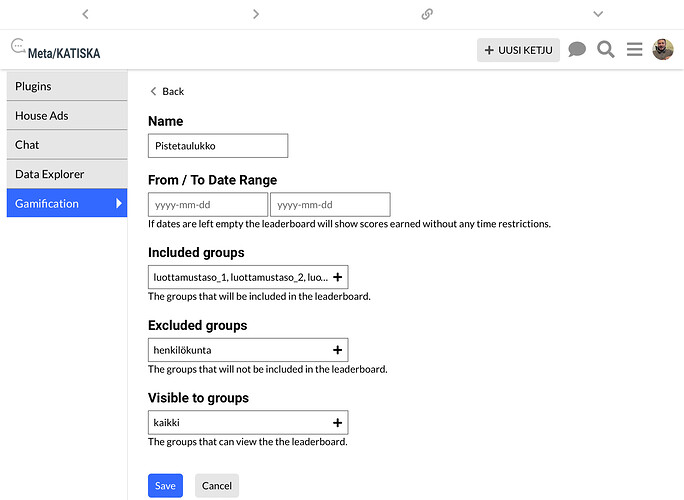684x500 pixels.
Task: Open the chat bubble icon in header
Action: [577, 49]
